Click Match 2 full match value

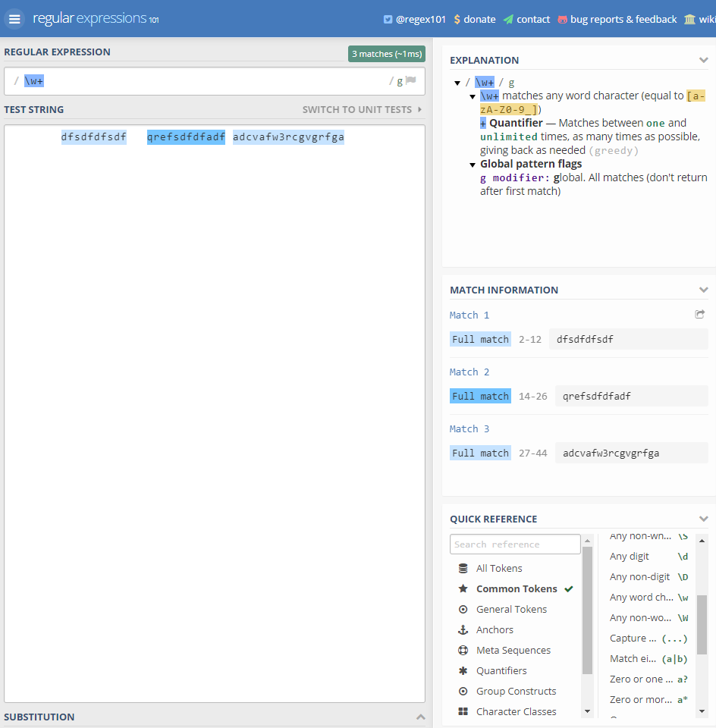632,396
